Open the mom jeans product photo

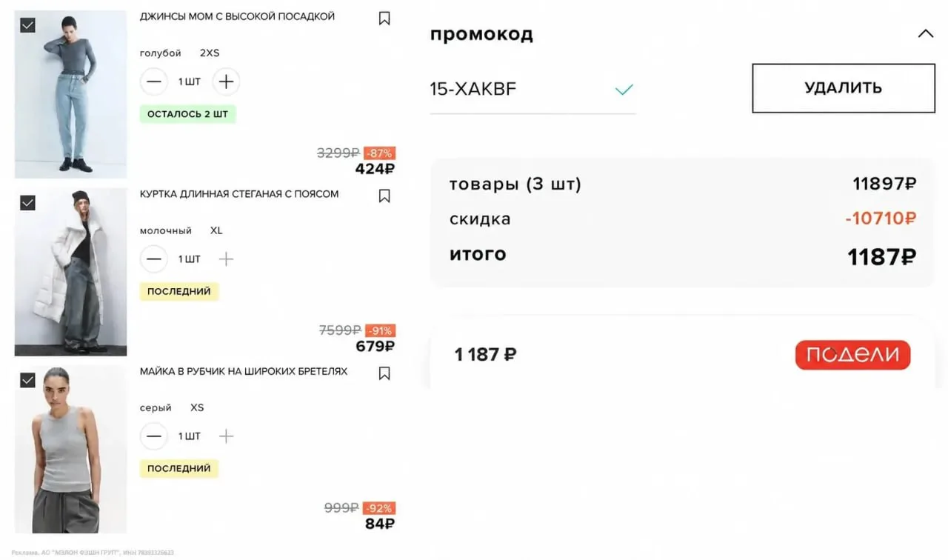(x=71, y=94)
